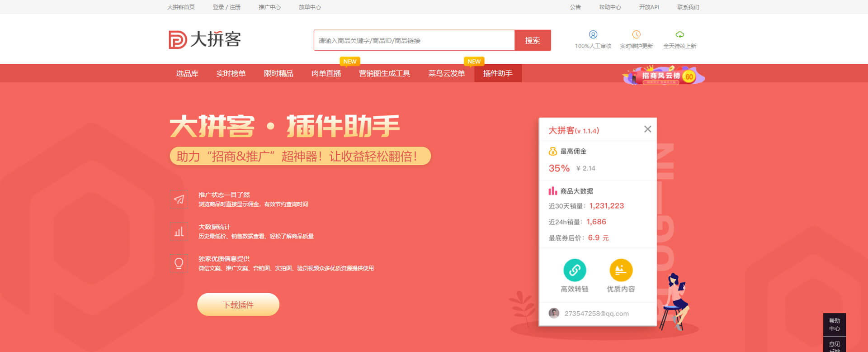Screen dimensions: 868x352
Task: Open 公告 link
Action: click(x=575, y=7)
